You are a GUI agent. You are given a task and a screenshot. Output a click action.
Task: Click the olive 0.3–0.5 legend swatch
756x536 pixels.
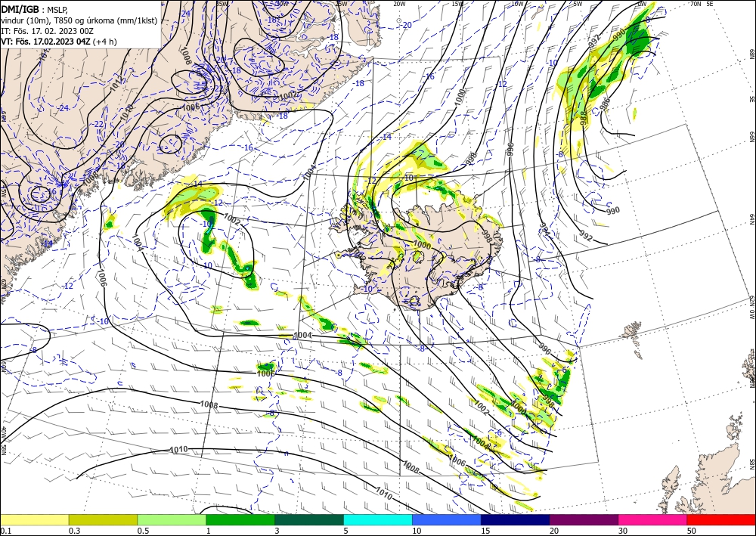pos(103,519)
